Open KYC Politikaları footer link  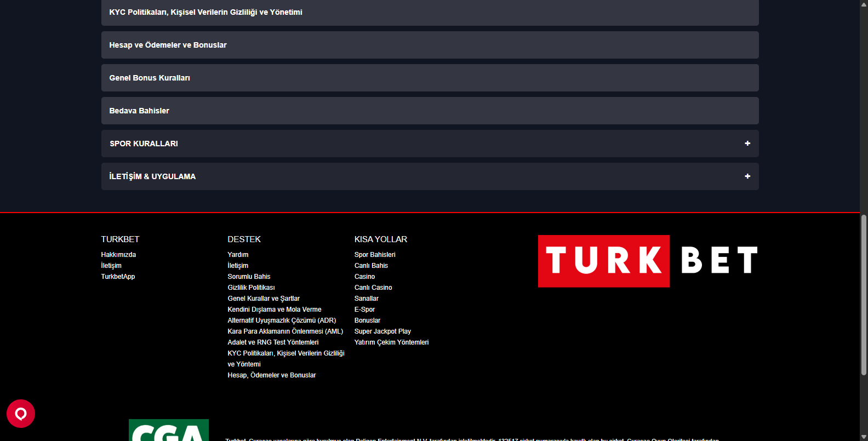[286, 359]
